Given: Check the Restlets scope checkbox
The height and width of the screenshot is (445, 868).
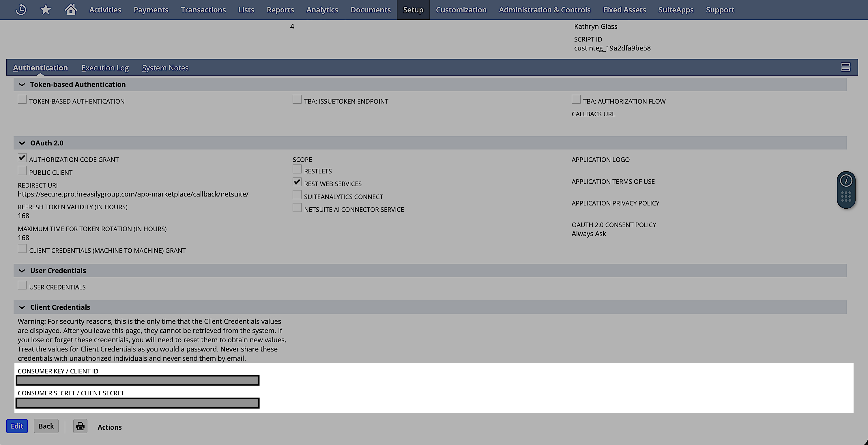Looking at the screenshot, I should point(297,169).
